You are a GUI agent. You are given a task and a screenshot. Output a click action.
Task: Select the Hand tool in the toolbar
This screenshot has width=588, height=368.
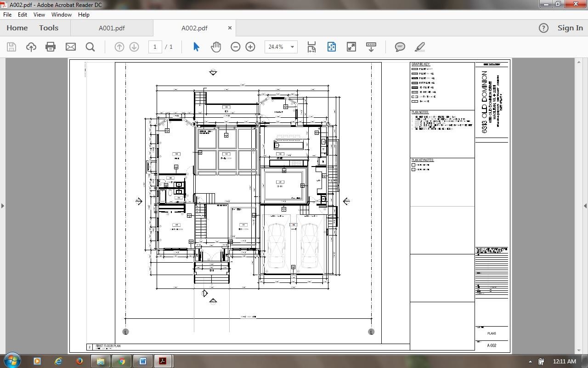pos(216,46)
